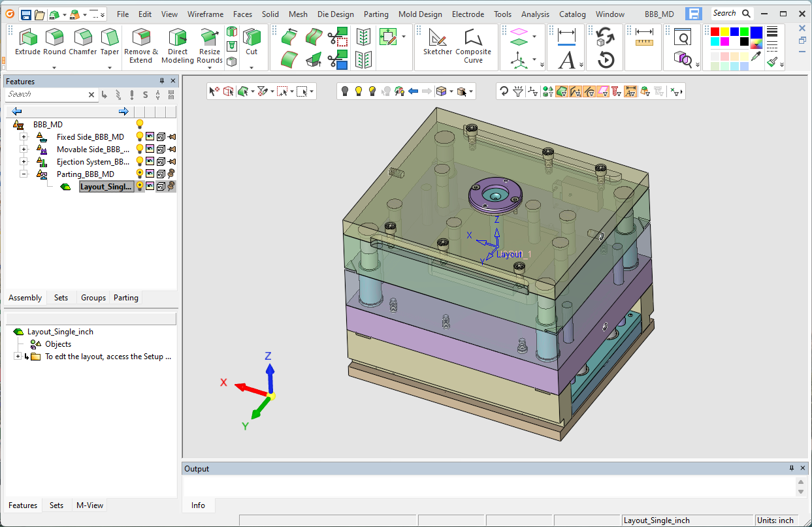
Task: Switch to the Groups tab
Action: (x=93, y=298)
